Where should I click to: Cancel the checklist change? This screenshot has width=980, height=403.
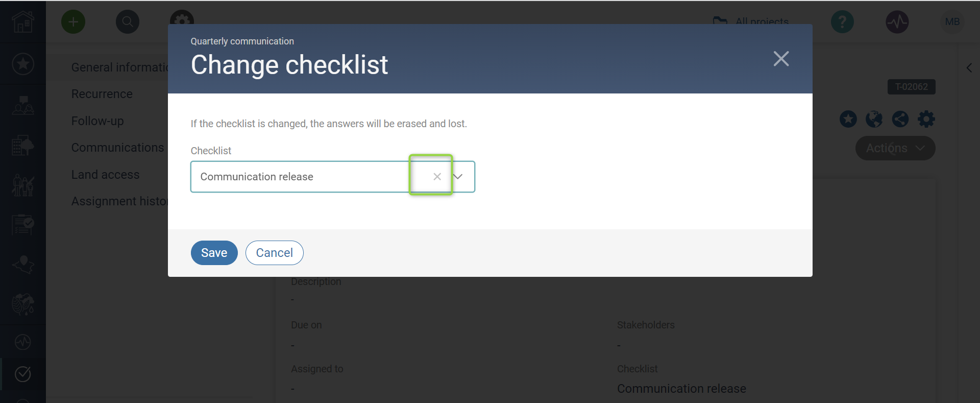click(x=274, y=252)
